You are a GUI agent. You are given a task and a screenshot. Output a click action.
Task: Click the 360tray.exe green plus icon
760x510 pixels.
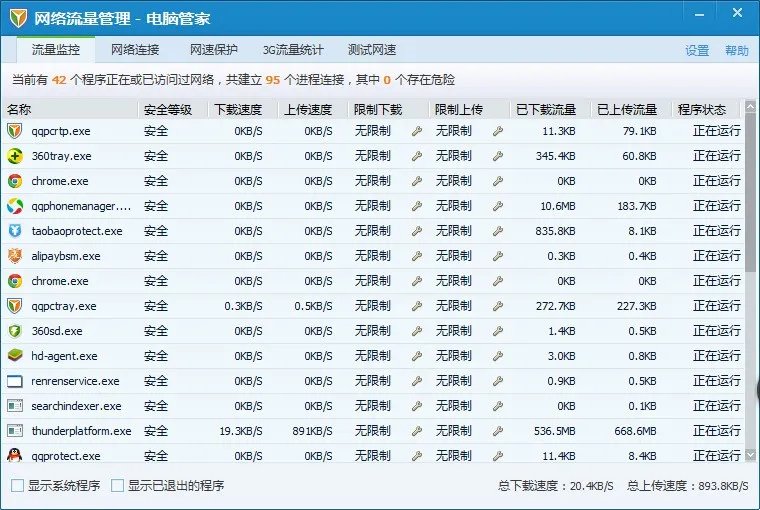click(15, 156)
